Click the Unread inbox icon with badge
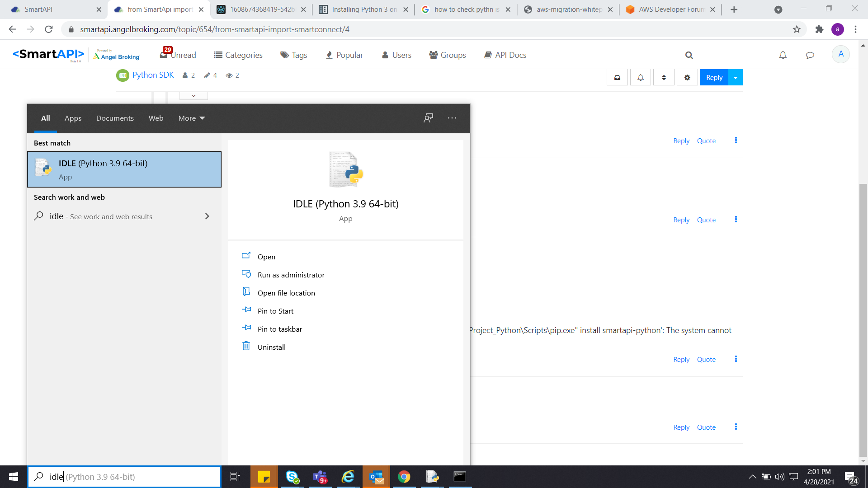This screenshot has width=868, height=488. pyautogui.click(x=178, y=55)
